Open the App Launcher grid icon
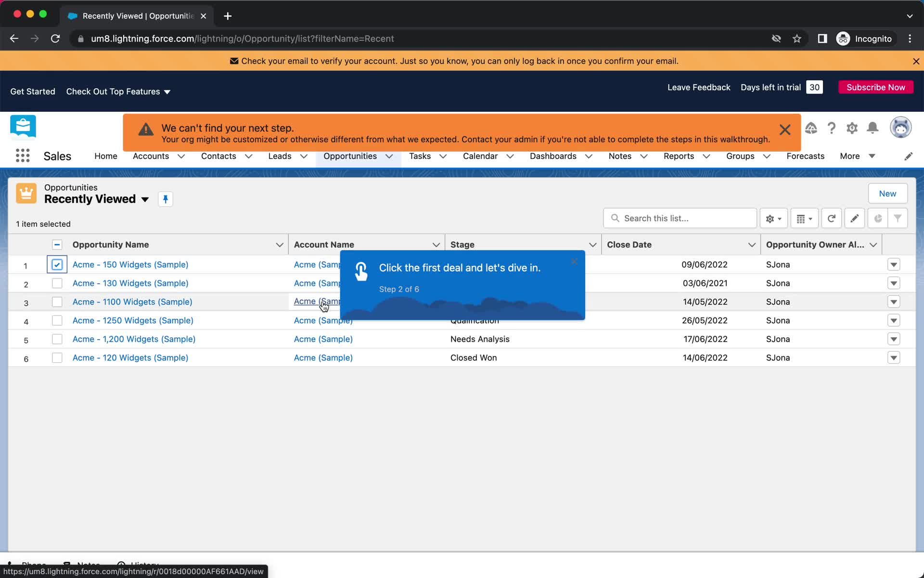The height and width of the screenshot is (578, 924). pyautogui.click(x=23, y=156)
